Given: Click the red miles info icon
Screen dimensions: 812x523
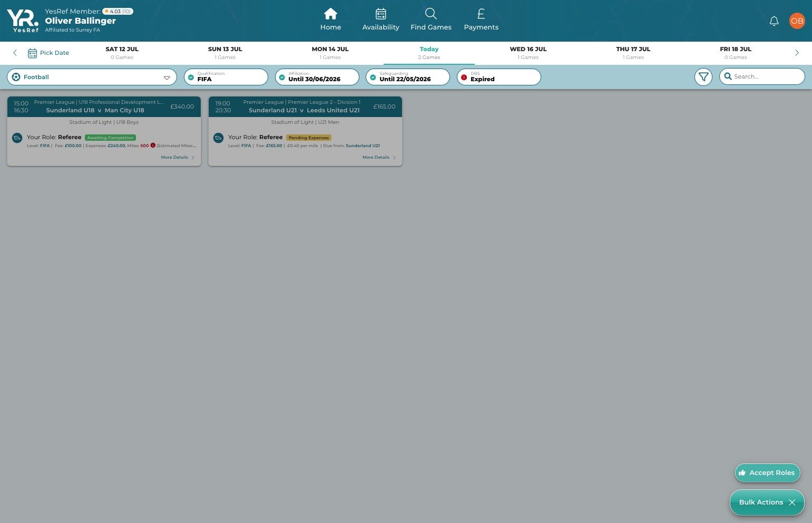Looking at the screenshot, I should 153,146.
